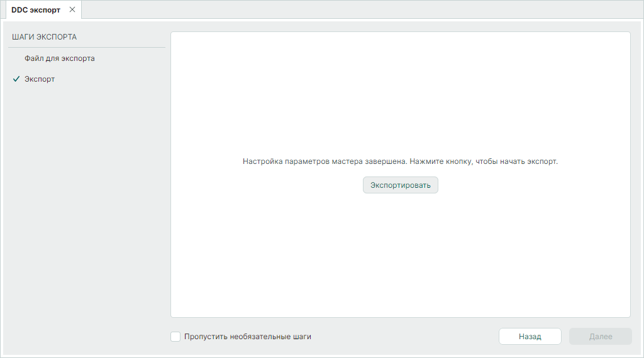The height and width of the screenshot is (358, 644).
Task: Click the disabled Далее button
Action: (x=601, y=336)
